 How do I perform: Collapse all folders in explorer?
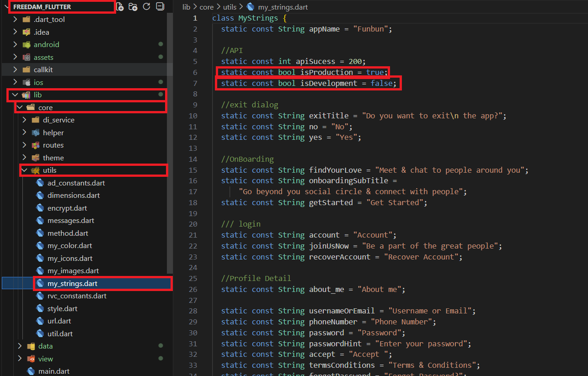click(x=160, y=6)
